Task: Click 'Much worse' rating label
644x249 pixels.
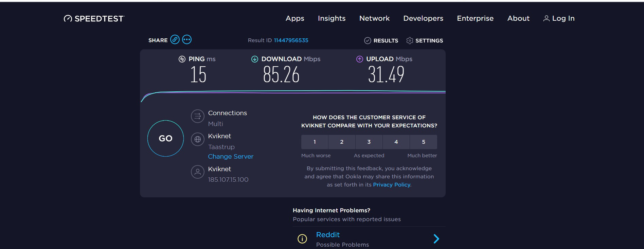Action: click(316, 156)
